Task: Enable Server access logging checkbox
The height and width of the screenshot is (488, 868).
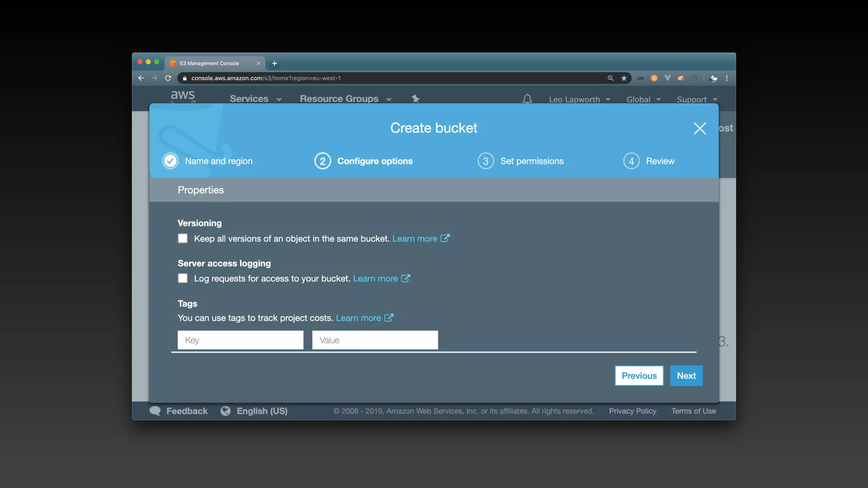Action: 183,278
